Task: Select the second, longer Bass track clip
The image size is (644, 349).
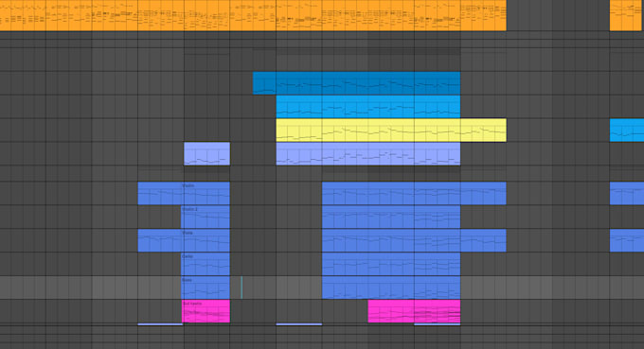Action: coord(391,288)
